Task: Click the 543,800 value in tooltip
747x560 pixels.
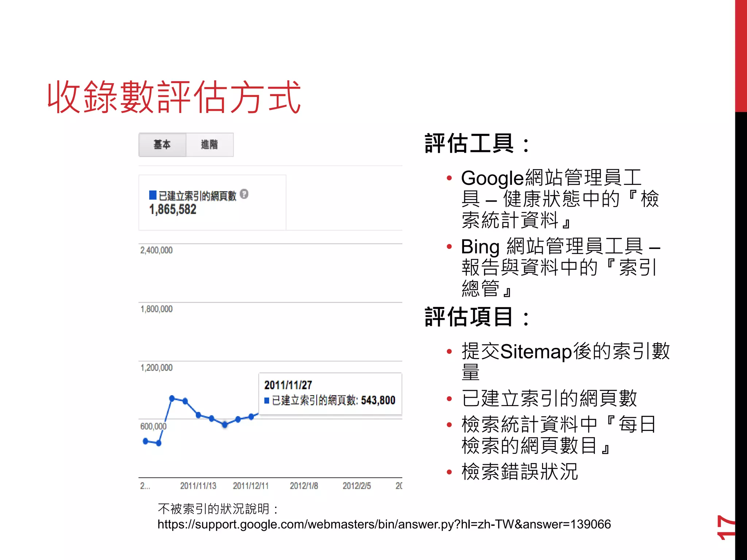Action: (x=378, y=400)
